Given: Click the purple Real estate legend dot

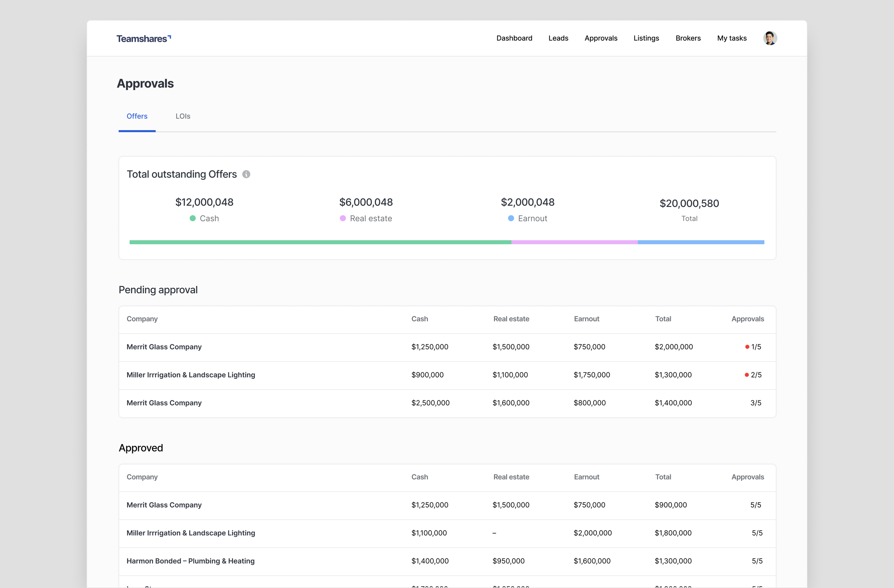Looking at the screenshot, I should point(343,218).
